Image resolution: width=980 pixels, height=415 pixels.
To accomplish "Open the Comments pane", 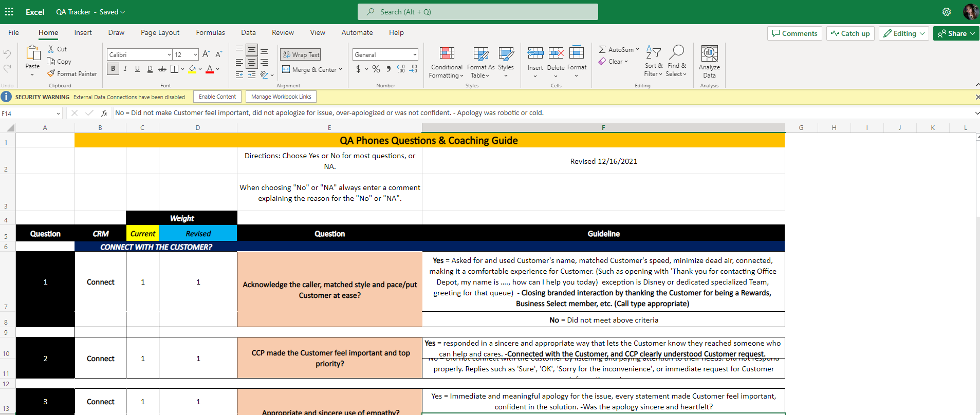I will (x=794, y=33).
